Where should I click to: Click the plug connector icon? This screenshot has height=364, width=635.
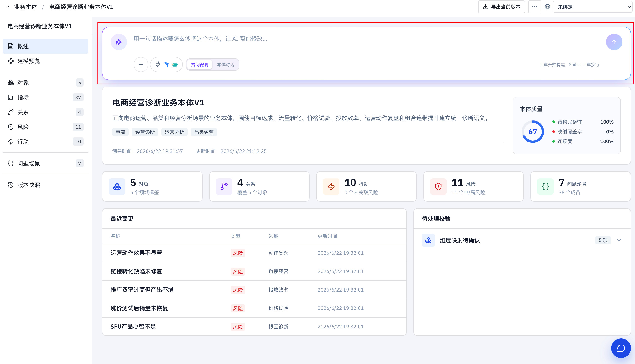click(x=157, y=65)
